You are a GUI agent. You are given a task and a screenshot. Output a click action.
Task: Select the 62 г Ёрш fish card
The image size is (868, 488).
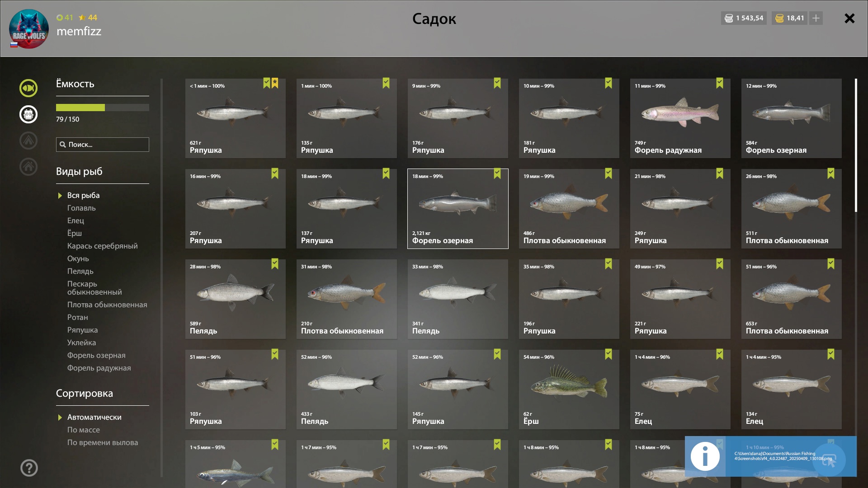tap(569, 389)
